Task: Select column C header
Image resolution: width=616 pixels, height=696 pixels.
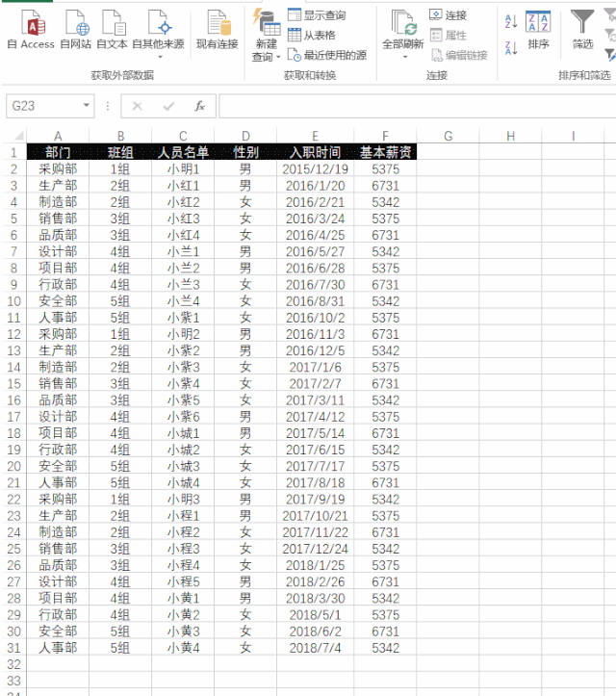Action: [183, 136]
